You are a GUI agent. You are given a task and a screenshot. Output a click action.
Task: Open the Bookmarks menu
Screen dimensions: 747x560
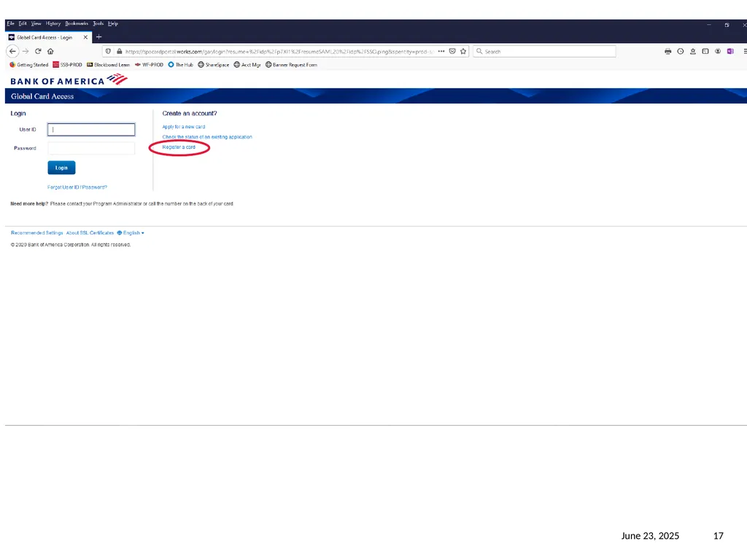[77, 23]
